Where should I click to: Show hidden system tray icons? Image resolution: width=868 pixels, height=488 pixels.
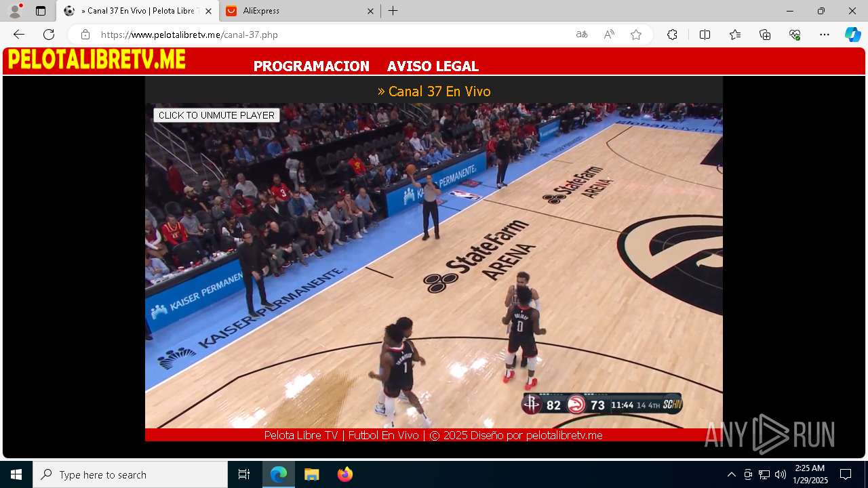coord(731,474)
